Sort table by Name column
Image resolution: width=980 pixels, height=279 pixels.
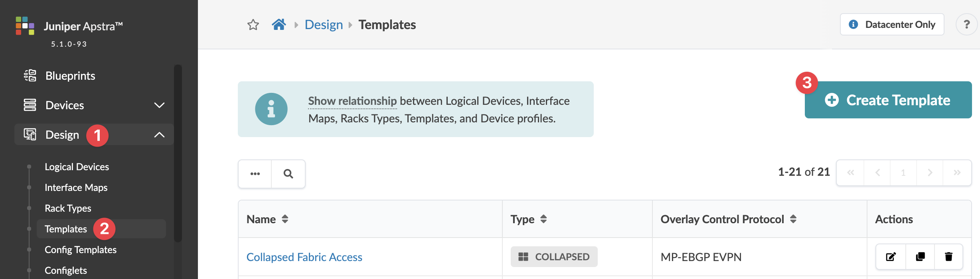[285, 219]
